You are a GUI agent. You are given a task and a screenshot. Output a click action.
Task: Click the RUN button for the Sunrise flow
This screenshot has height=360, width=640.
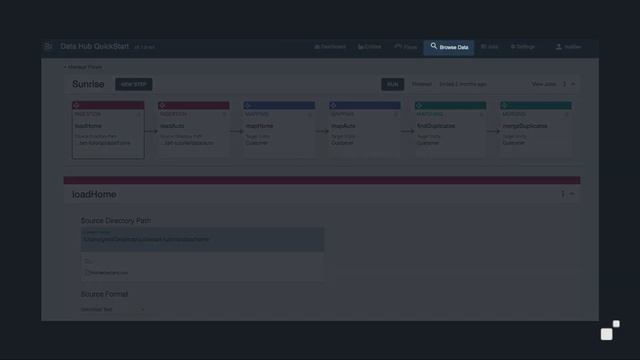[393, 84]
